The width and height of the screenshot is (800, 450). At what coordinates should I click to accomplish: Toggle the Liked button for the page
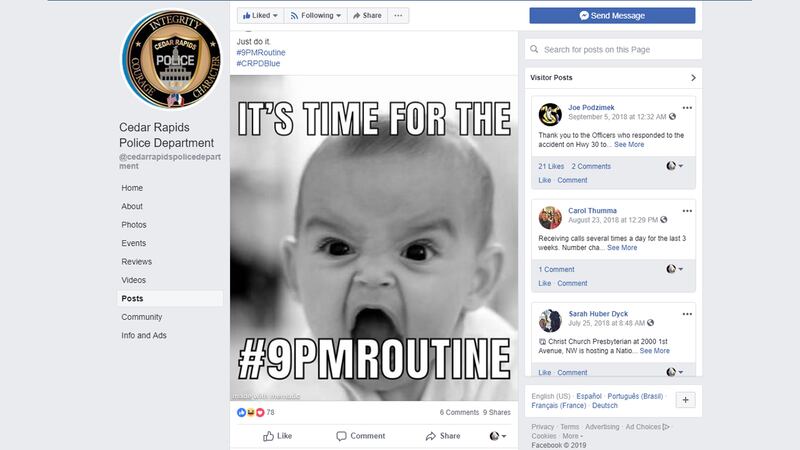click(258, 16)
